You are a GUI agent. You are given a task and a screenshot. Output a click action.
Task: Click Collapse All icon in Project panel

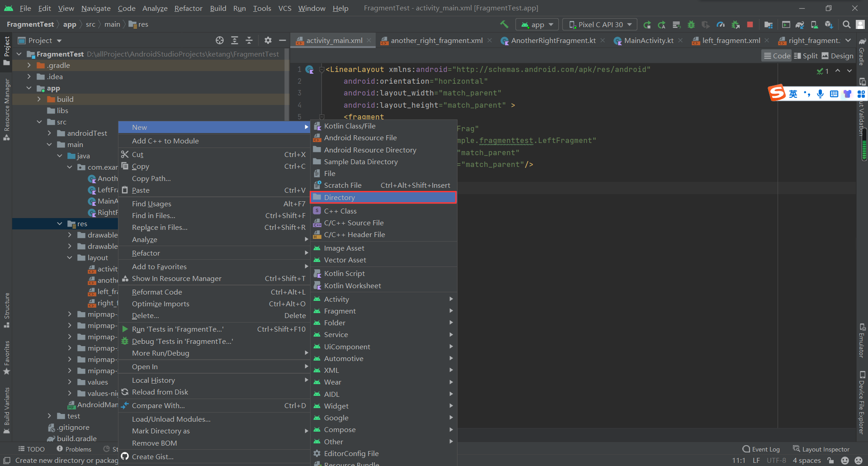pyautogui.click(x=249, y=40)
